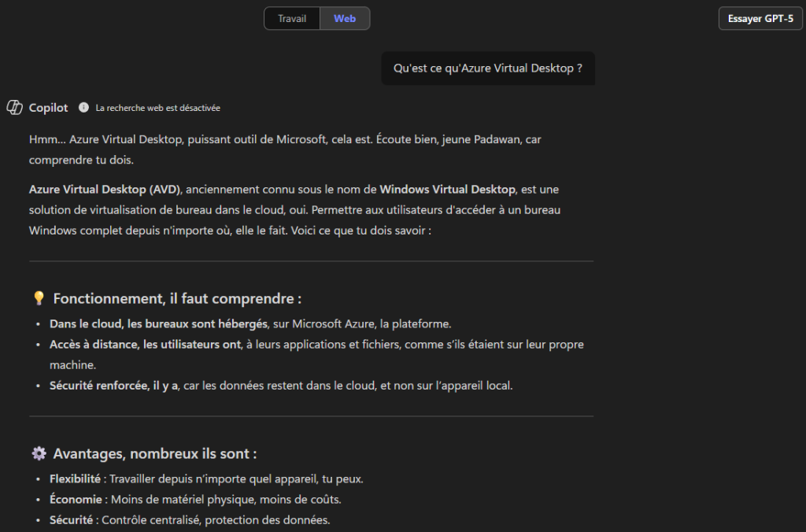Click the user message "Qu'est ce qu'Azure Virtual Desktop ?"
The image size is (806, 532).
click(488, 68)
